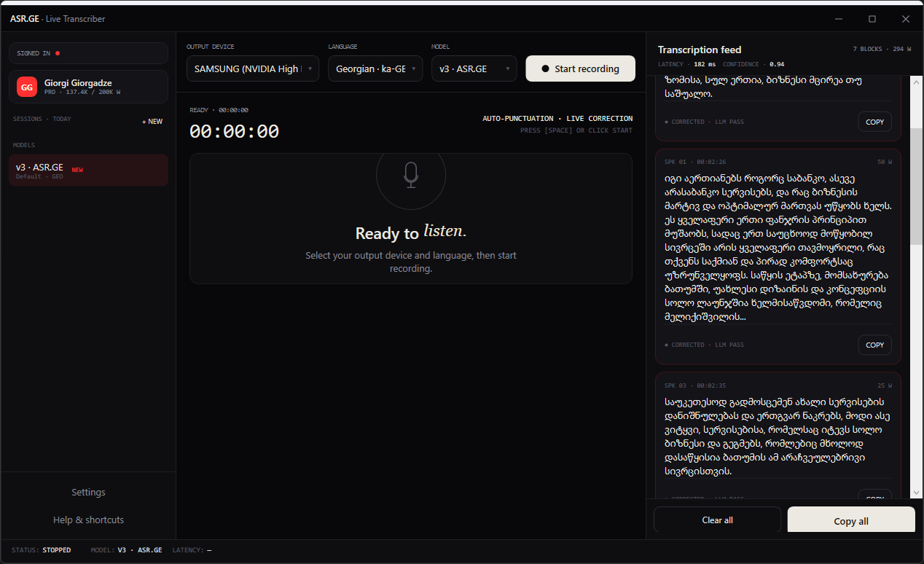Image resolution: width=924 pixels, height=564 pixels.
Task: Click the STATUS: STOPPED indicator
Action: tap(42, 550)
